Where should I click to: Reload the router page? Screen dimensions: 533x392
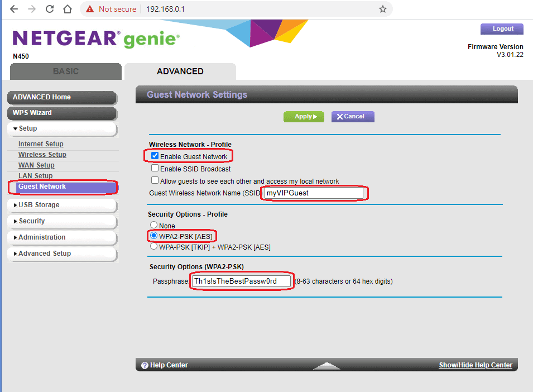click(x=50, y=9)
